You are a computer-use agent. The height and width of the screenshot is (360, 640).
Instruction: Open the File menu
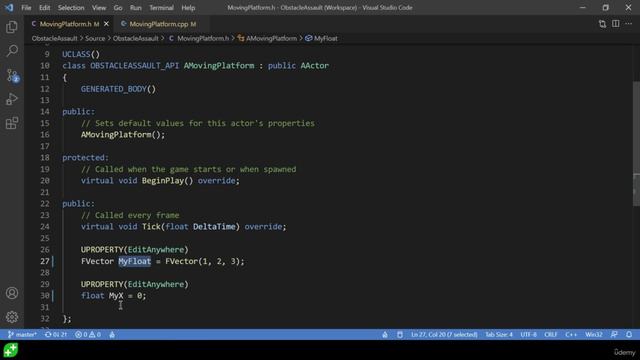coord(26,8)
